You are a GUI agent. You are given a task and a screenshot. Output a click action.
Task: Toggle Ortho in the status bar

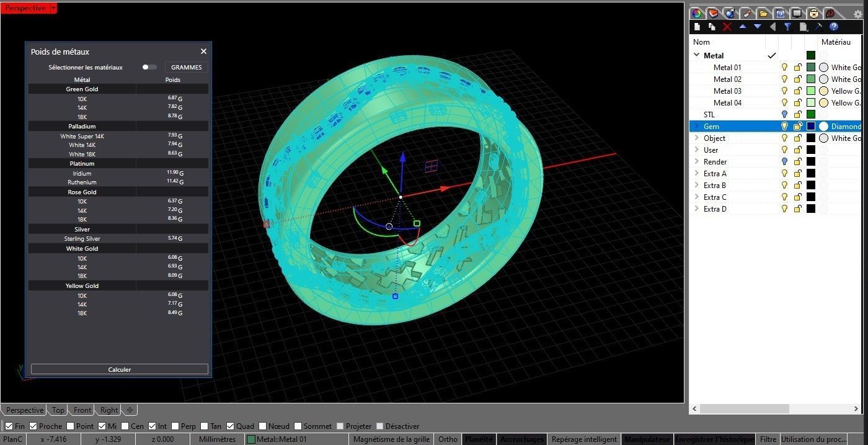(x=448, y=439)
